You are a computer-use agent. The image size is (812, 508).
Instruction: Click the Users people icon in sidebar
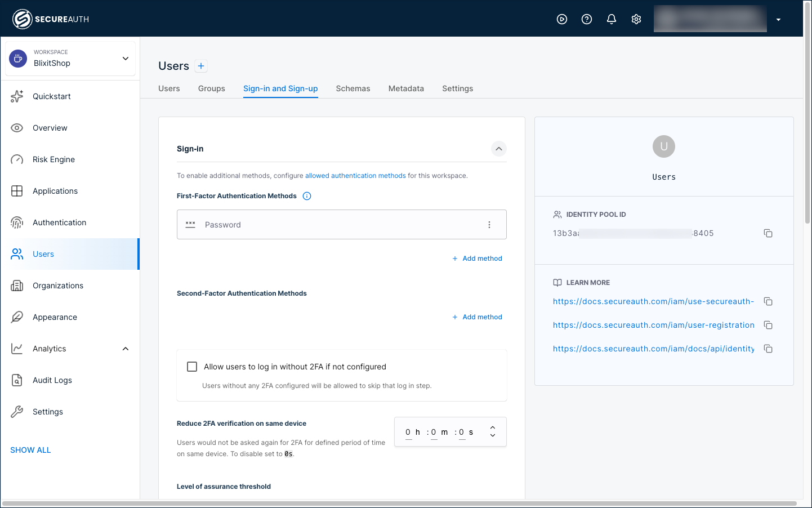[17, 254]
